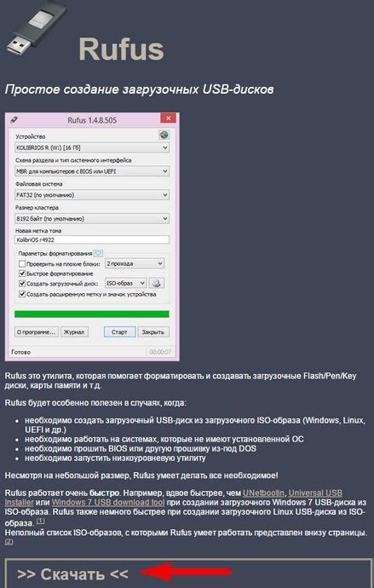The width and height of the screenshot is (374, 588).
Task: Click the Файловая система label
Action: (39, 184)
